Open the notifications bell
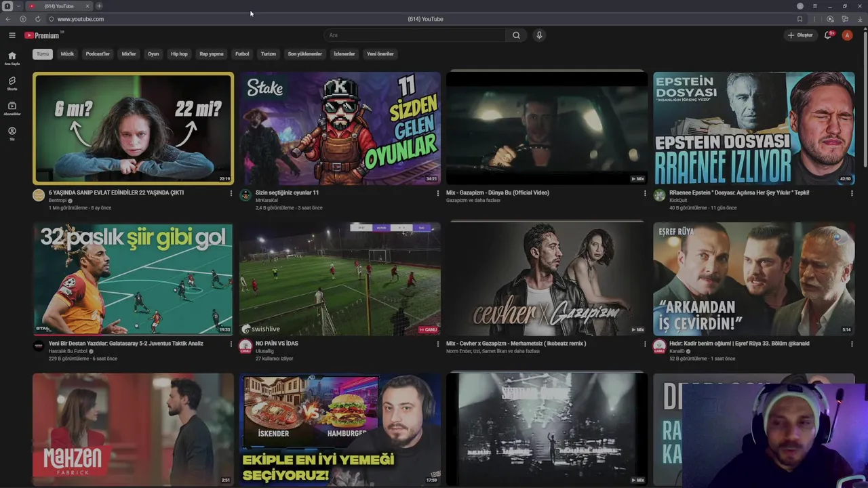Screen dimensions: 868x488 828,35
